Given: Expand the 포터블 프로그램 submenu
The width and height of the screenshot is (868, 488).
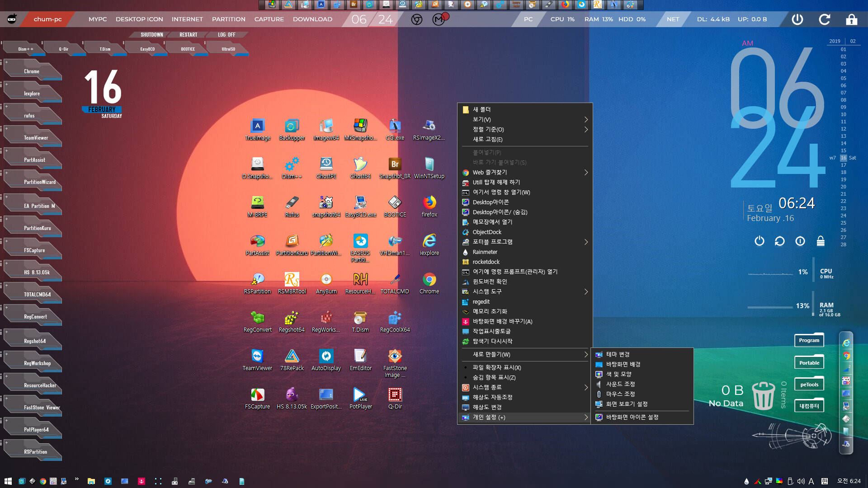Looking at the screenshot, I should (524, 242).
